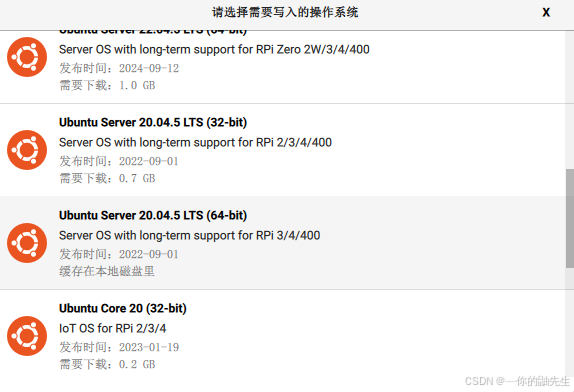Select Ubuntu Server 20.04.5 LTS (32-bit) title
The width and height of the screenshot is (574, 392).
point(153,122)
